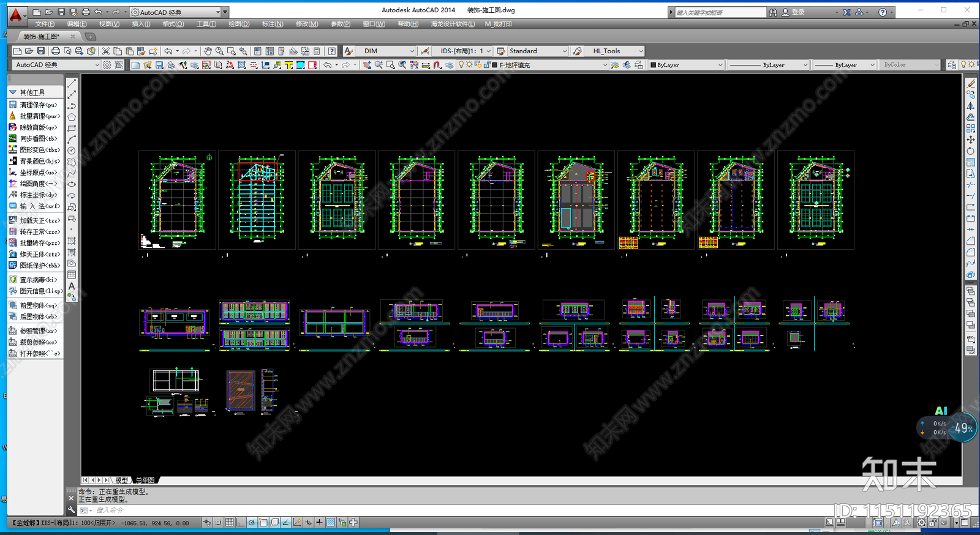Screen dimensions: 980x535
Task: Switch to the 模型 layout tab
Action: click(122, 481)
